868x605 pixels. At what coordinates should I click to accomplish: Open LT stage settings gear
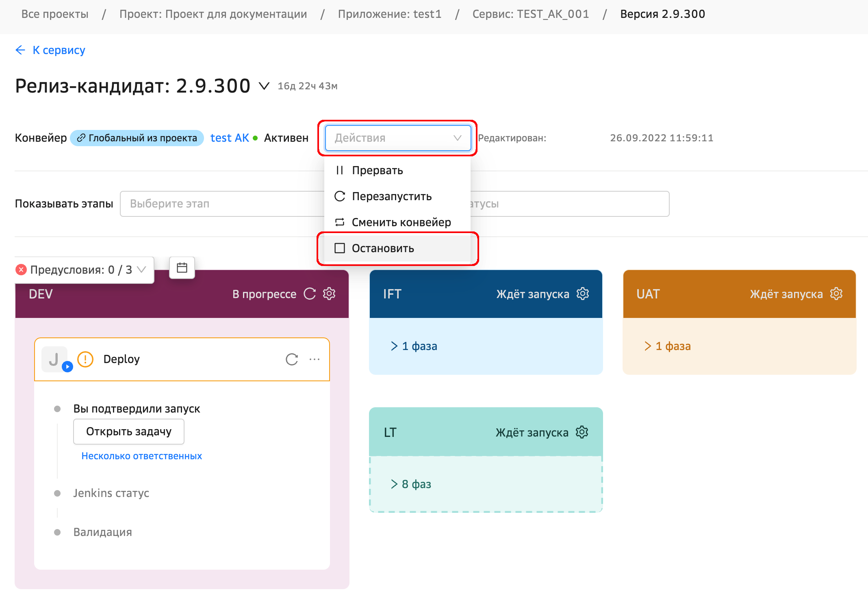click(x=582, y=432)
